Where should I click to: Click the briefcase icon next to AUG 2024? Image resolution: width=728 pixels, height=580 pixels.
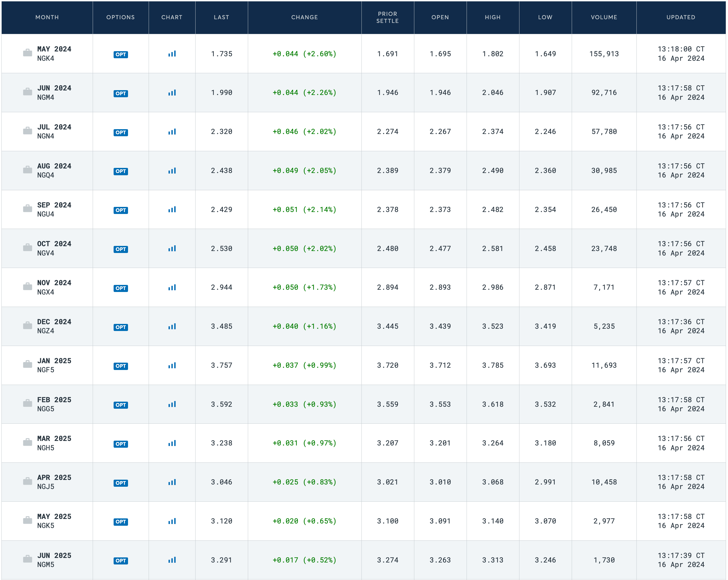click(x=27, y=170)
